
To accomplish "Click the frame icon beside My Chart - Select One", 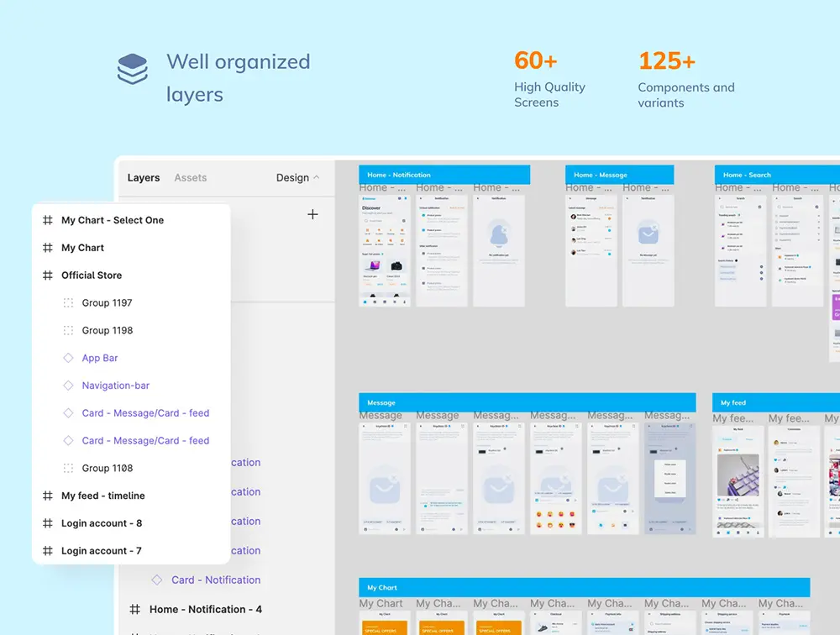I will 48,220.
